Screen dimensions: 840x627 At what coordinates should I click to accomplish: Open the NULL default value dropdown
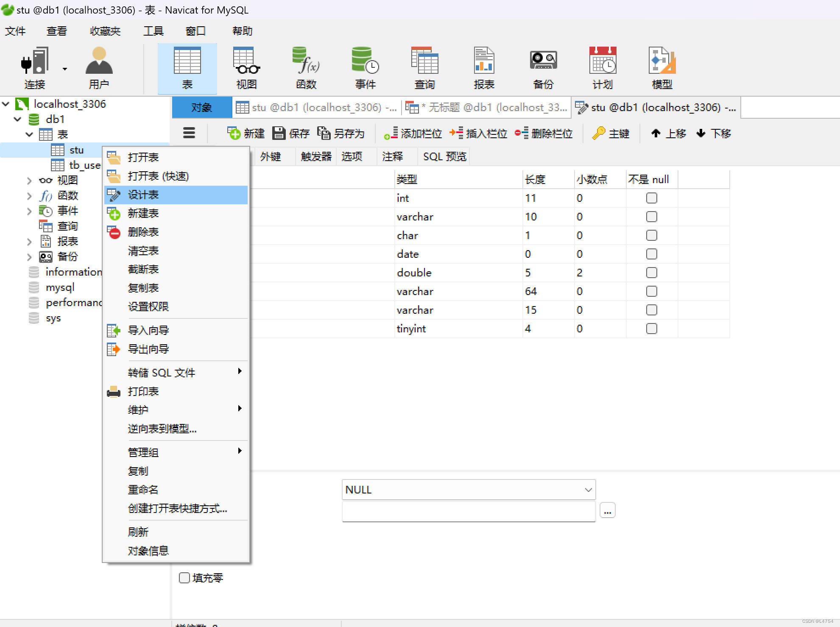(588, 490)
